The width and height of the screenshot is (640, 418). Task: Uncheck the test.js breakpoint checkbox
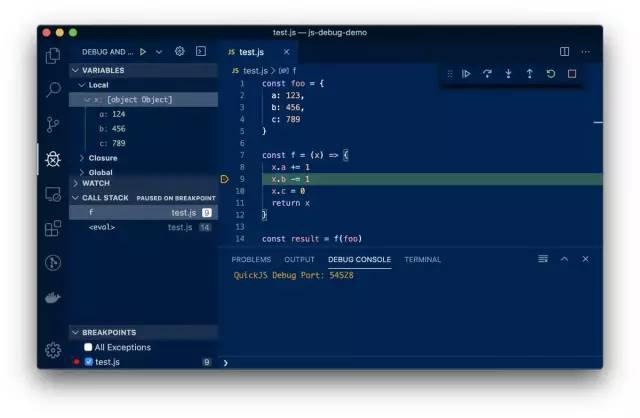[88, 361]
